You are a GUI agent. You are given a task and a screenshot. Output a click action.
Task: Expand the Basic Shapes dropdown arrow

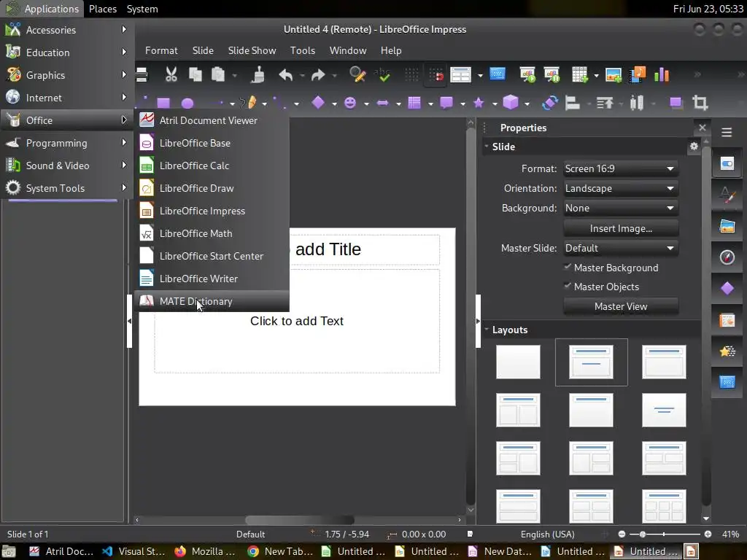pyautogui.click(x=334, y=104)
